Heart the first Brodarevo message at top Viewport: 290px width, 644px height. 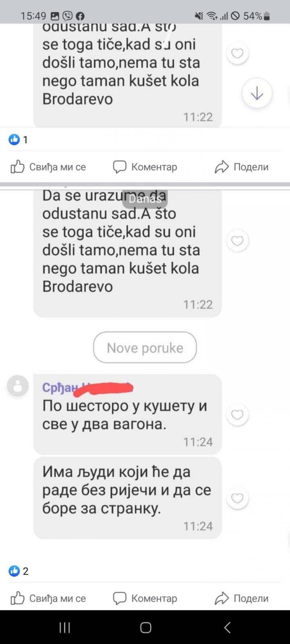(x=237, y=53)
